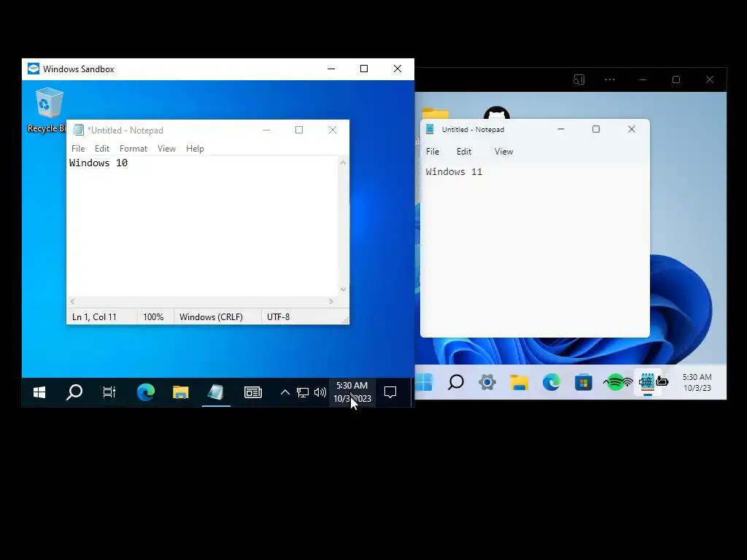Screen dimensions: 747x560
Task: Open the folder desktop icon in Windows 11
Action: tap(436, 114)
